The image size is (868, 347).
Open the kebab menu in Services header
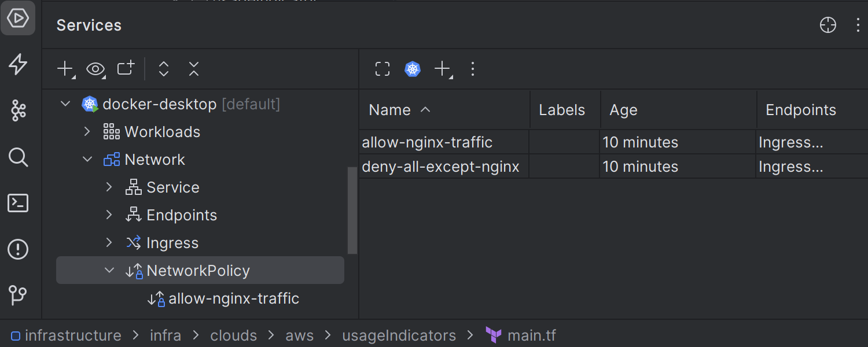click(859, 25)
